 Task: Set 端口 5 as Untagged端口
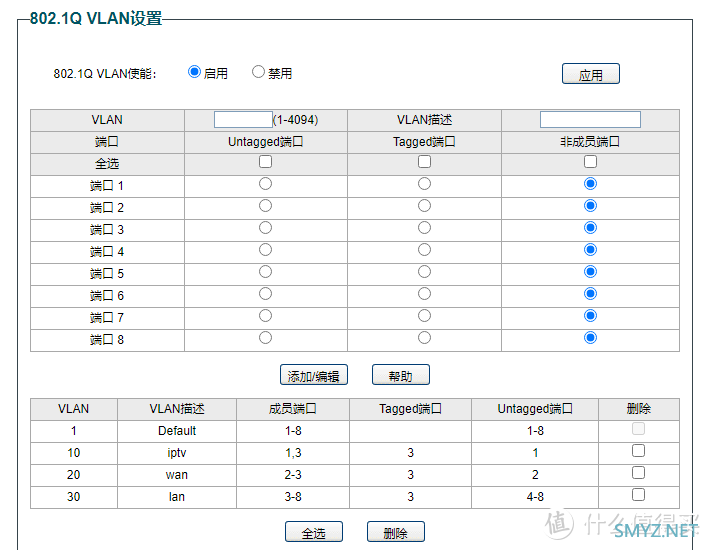[x=265, y=272]
